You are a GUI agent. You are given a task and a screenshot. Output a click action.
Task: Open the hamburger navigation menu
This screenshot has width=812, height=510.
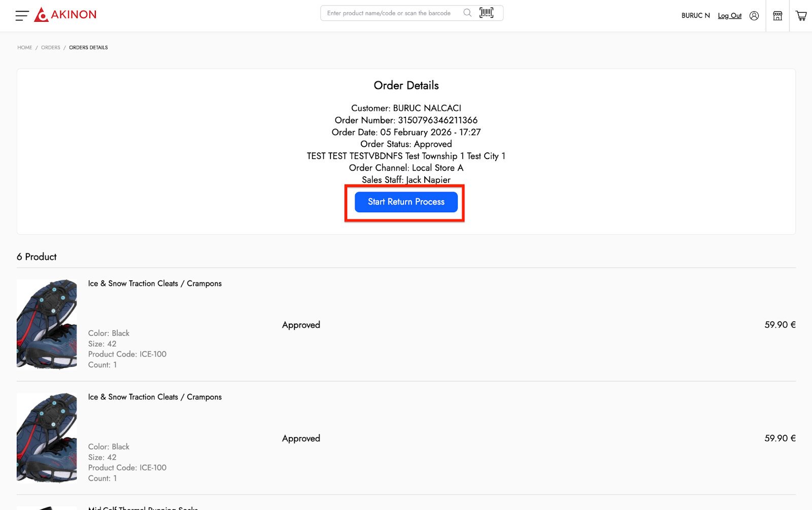(22, 16)
